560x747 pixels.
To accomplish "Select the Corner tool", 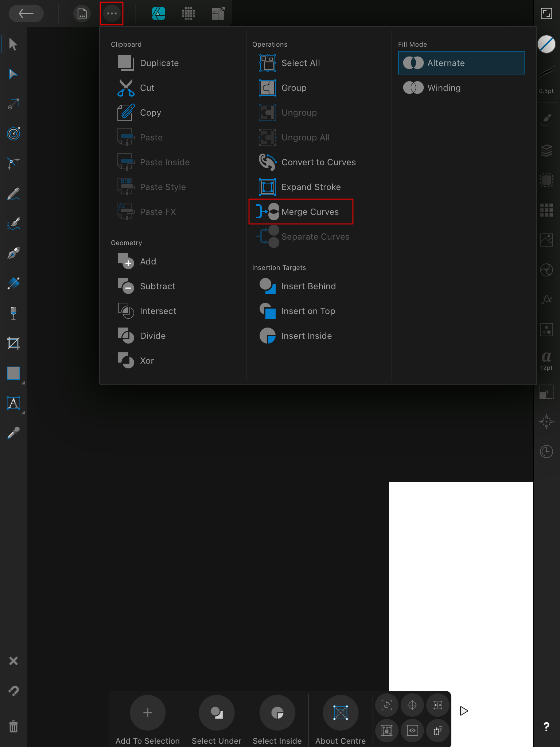I will point(13,164).
